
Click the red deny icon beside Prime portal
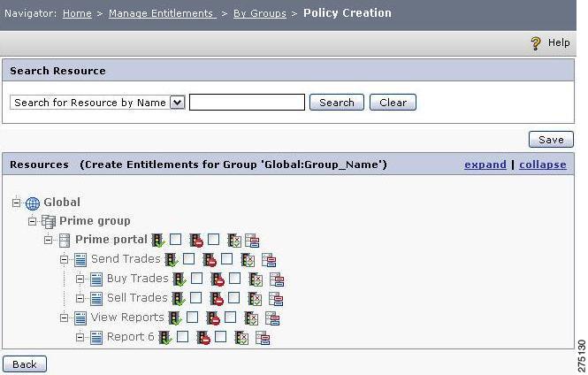[x=196, y=241]
